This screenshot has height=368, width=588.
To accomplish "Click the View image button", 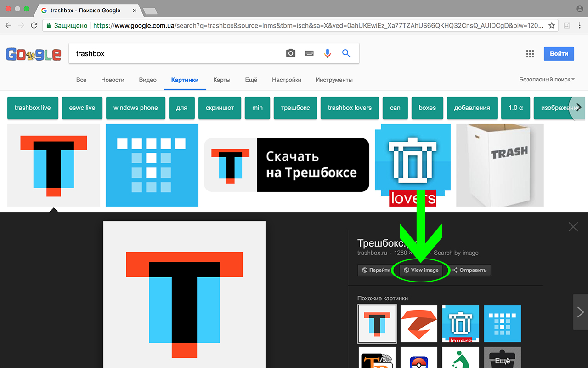I will point(421,270).
